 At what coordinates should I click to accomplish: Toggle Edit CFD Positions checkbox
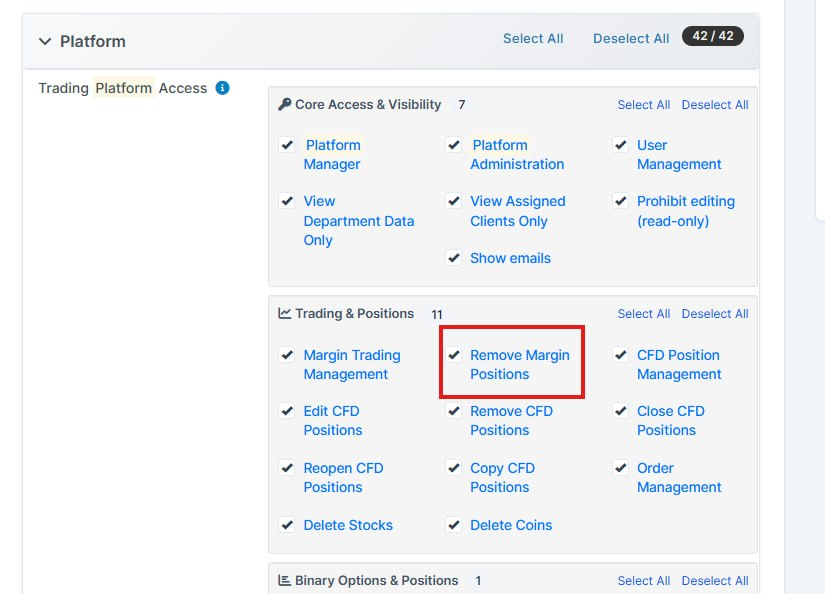287,411
